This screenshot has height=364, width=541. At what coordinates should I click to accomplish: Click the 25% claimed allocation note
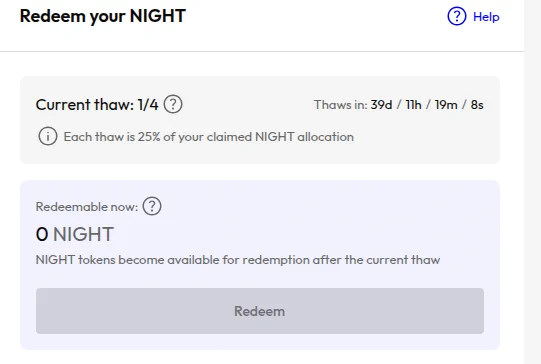pyautogui.click(x=208, y=137)
